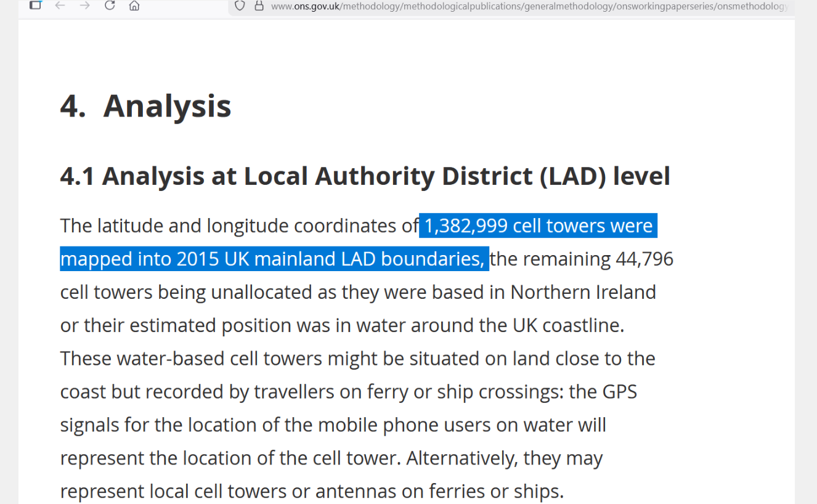
Task: Click the words 'Northern Ireland' in paragraph
Action: pyautogui.click(x=583, y=291)
